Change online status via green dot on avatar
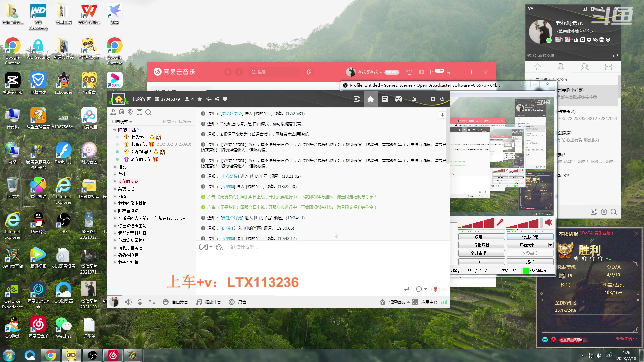Screen dimensions: 644x362 pos(549,40)
